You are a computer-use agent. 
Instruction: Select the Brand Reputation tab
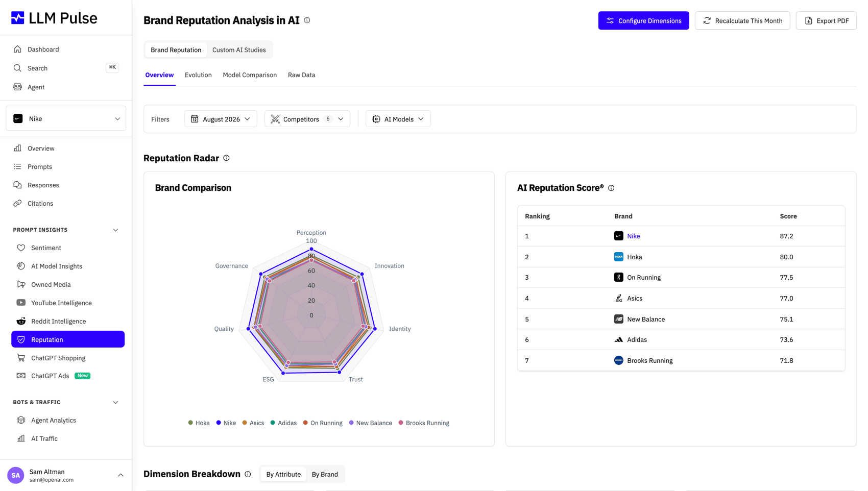click(x=176, y=50)
